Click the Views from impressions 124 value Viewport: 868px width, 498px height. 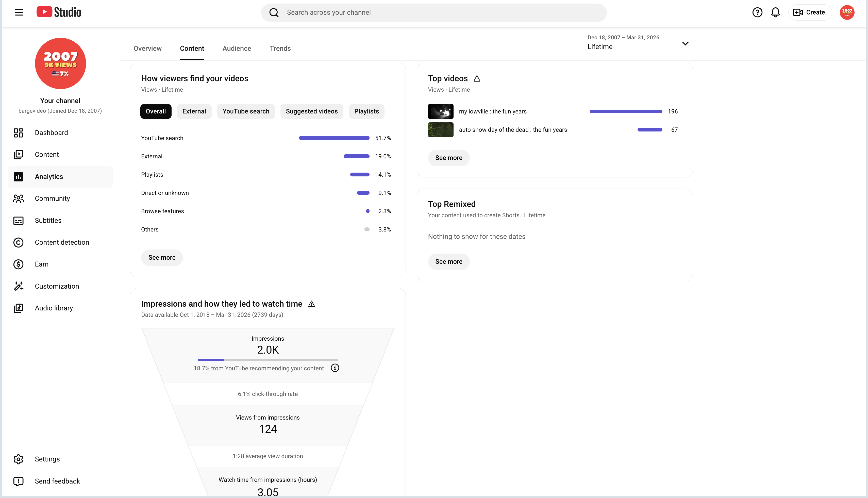(268, 429)
